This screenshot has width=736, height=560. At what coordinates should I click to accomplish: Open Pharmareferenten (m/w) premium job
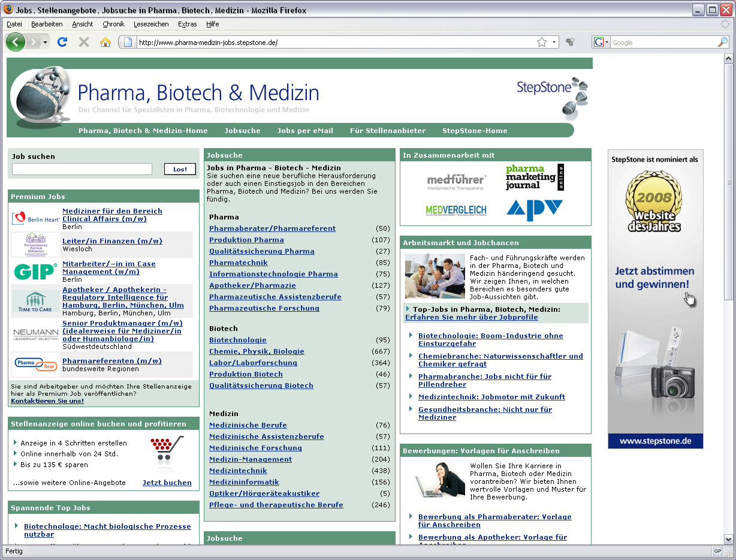tap(112, 361)
